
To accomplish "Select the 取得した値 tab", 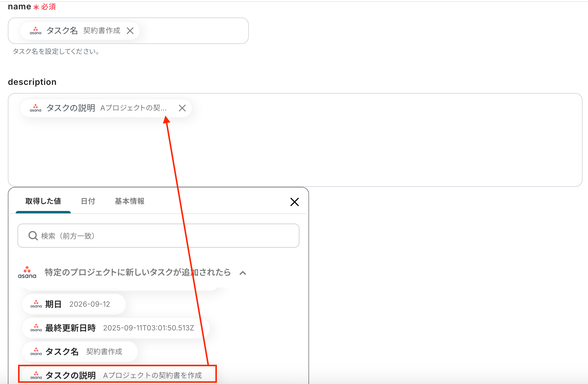I will pyautogui.click(x=43, y=201).
